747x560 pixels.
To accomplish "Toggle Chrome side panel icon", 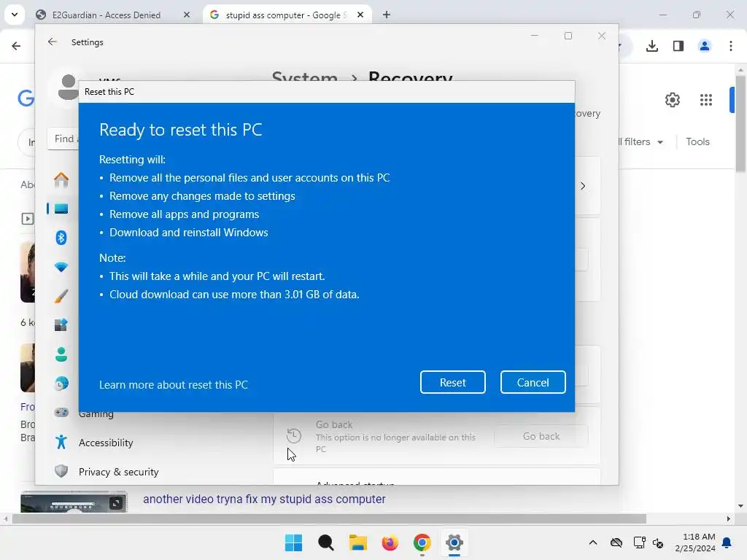I will pyautogui.click(x=678, y=46).
